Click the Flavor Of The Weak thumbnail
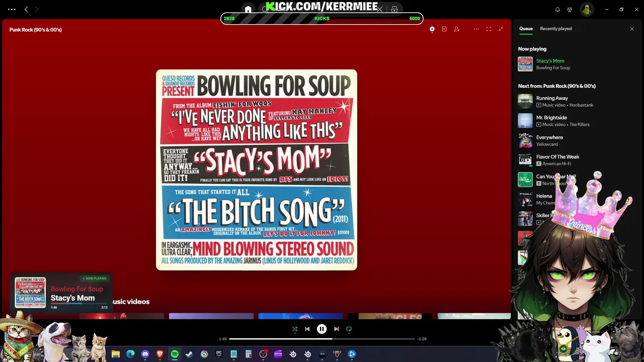The width and height of the screenshot is (644, 362). tap(525, 160)
